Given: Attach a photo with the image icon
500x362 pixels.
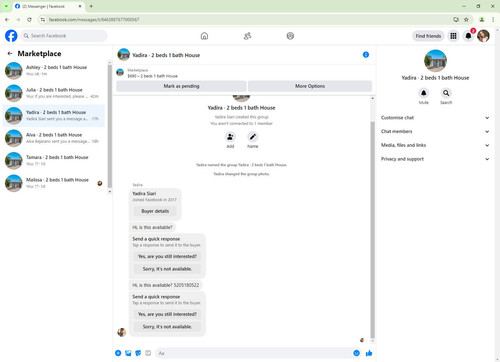Looking at the screenshot, I should pos(128,353).
